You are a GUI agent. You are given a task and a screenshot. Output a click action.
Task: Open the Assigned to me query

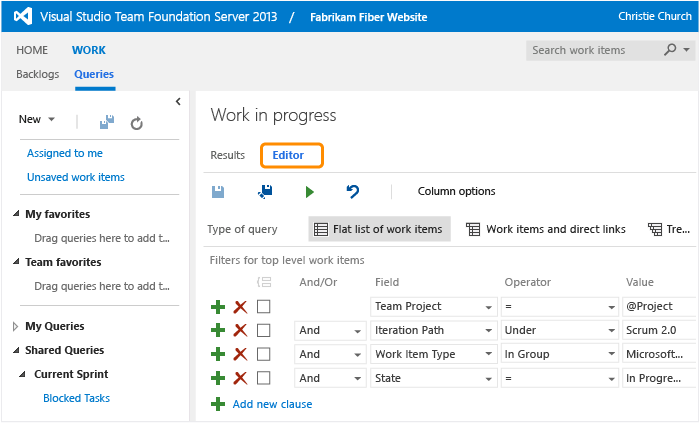[x=65, y=153]
